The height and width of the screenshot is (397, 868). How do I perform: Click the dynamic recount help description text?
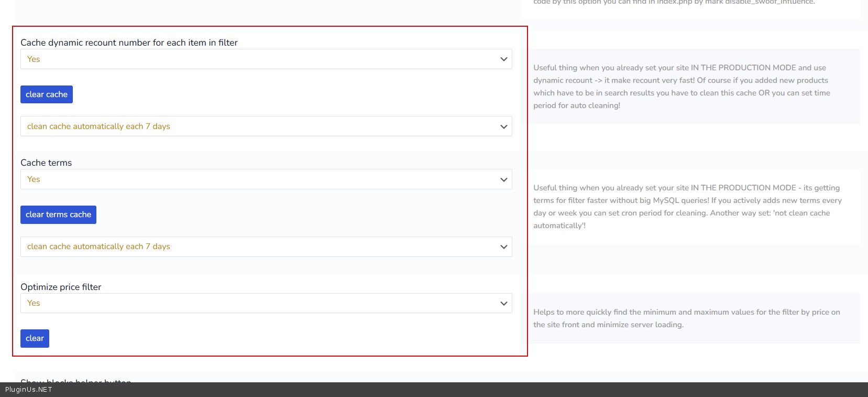tap(681, 87)
